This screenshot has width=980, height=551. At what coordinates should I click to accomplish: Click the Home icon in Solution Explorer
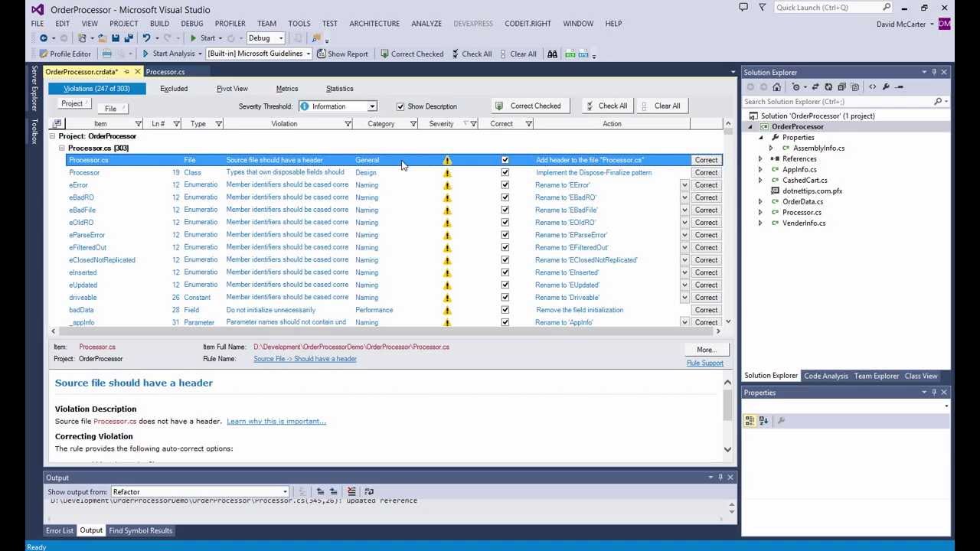click(x=776, y=87)
